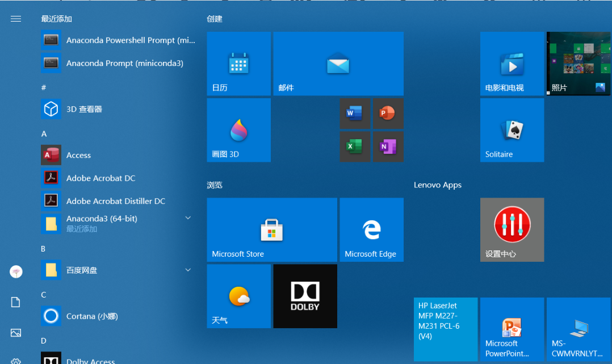Expand the 百度网盘 folder chevron
Image resolution: width=612 pixels, height=364 pixels.
pos(188,270)
